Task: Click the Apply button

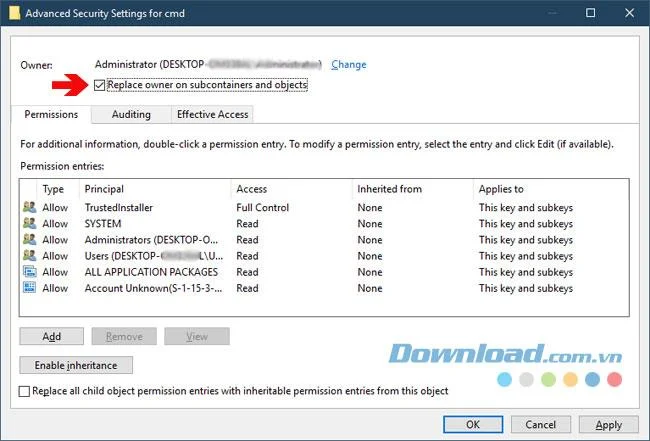Action: [609, 424]
